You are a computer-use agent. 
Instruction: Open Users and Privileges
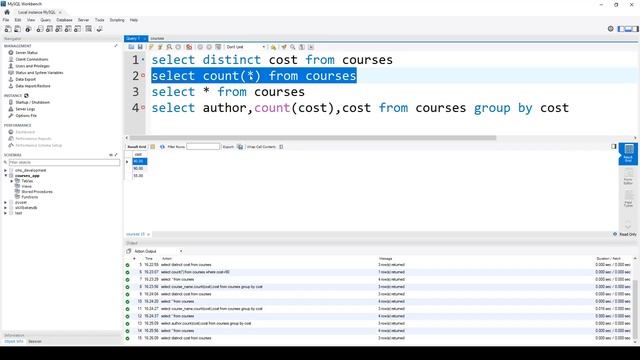click(x=32, y=66)
